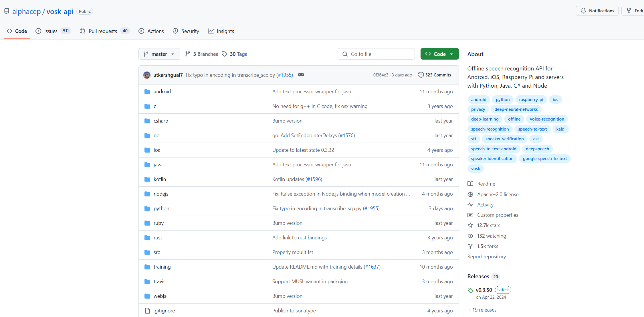
Task: Open commit 0f364e3 hash
Action: pos(381,75)
